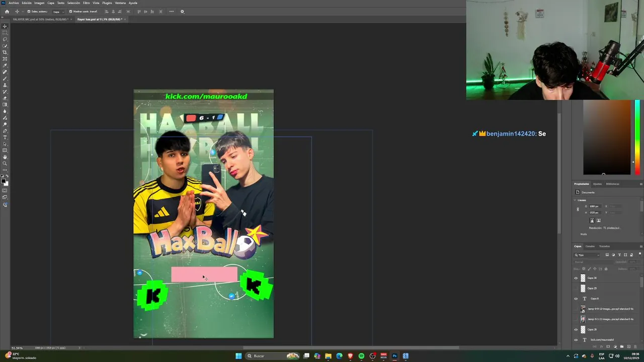Image resolution: width=644 pixels, height=362 pixels.
Task: Swap foreground and background colors
Action: click(x=7, y=176)
